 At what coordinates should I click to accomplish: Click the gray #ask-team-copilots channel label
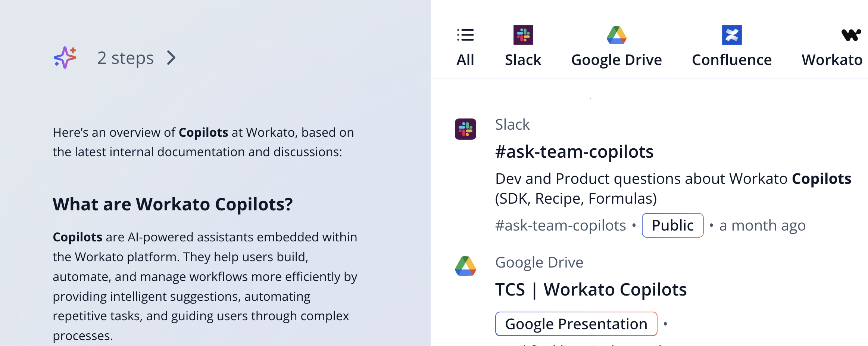point(561,225)
